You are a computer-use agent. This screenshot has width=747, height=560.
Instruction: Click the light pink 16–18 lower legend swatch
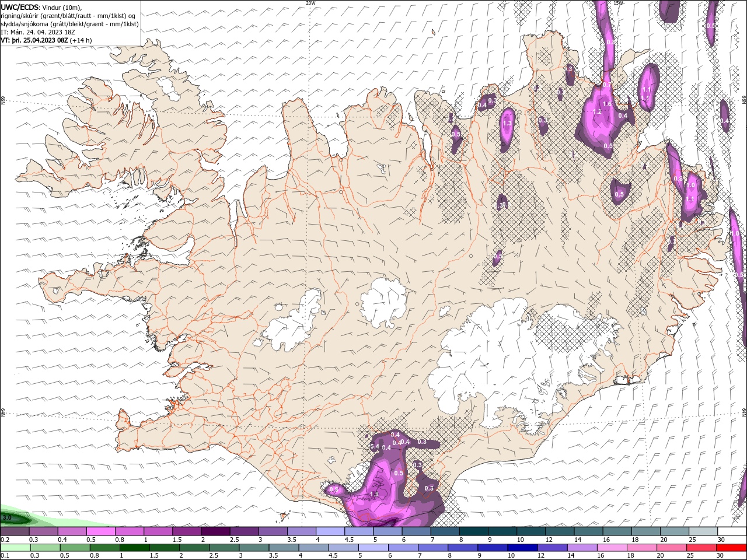611,548
